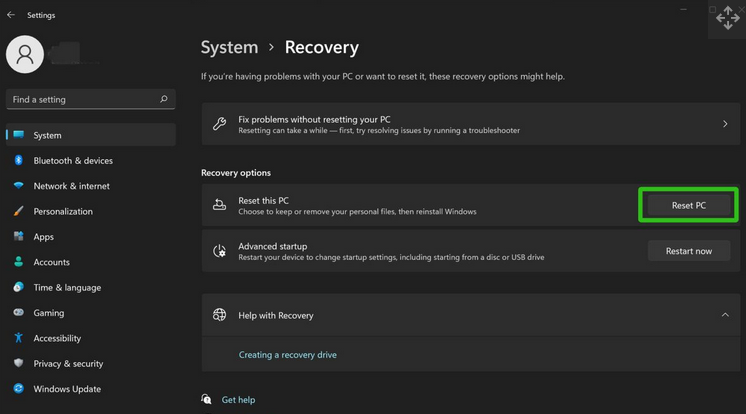Click the Advanced startup icon
The height and width of the screenshot is (414, 746).
219,251
